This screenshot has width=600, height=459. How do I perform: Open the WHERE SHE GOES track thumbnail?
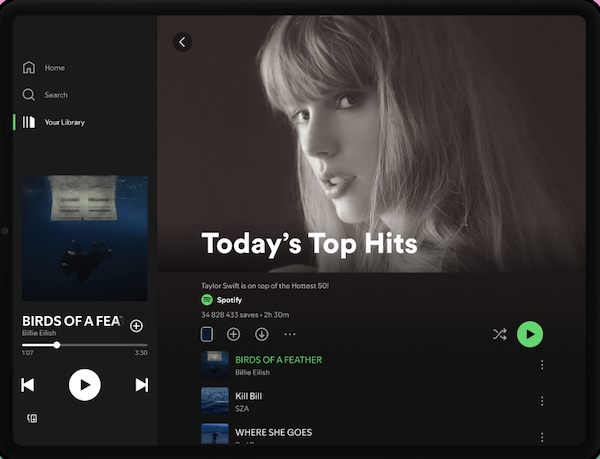pyautogui.click(x=215, y=434)
